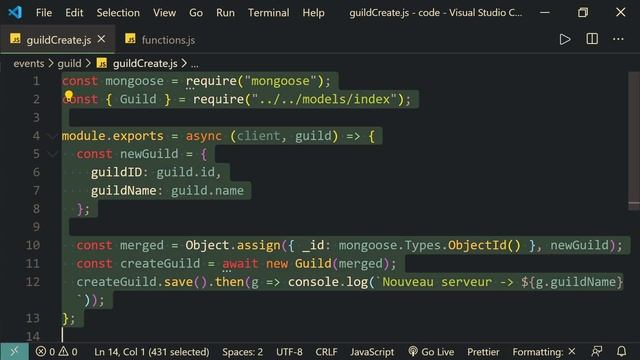Click guild.name on line 7

[207, 191]
